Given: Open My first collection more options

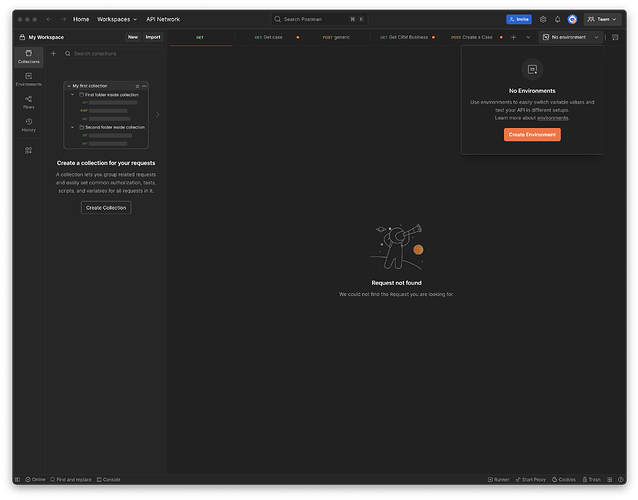Looking at the screenshot, I should coord(144,86).
